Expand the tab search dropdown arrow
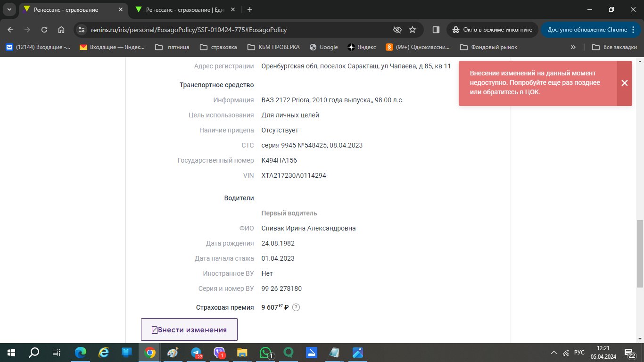 [9, 9]
